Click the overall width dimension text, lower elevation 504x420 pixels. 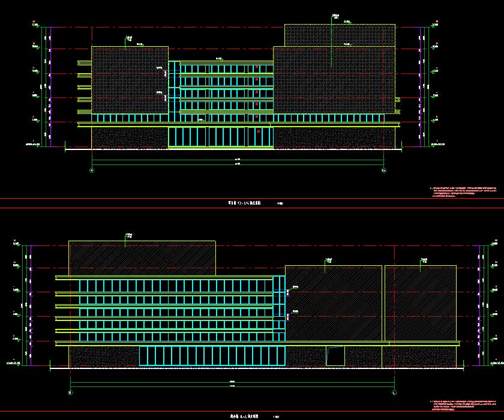click(x=232, y=386)
